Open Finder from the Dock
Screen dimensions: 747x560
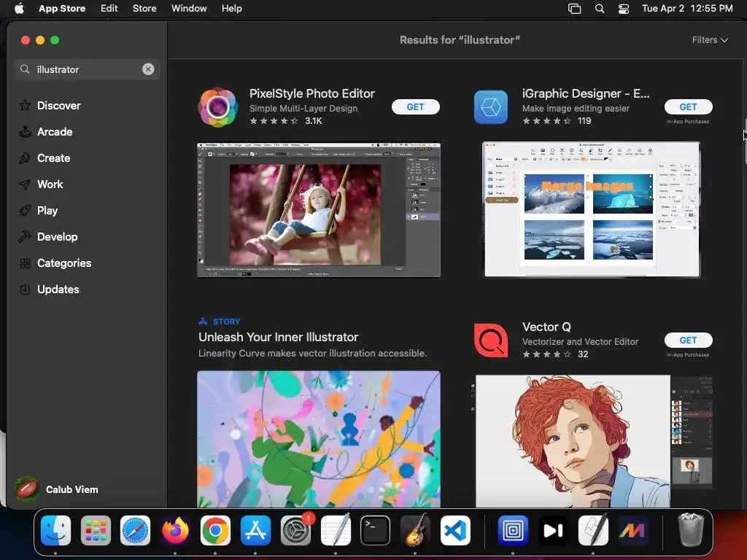(55, 531)
